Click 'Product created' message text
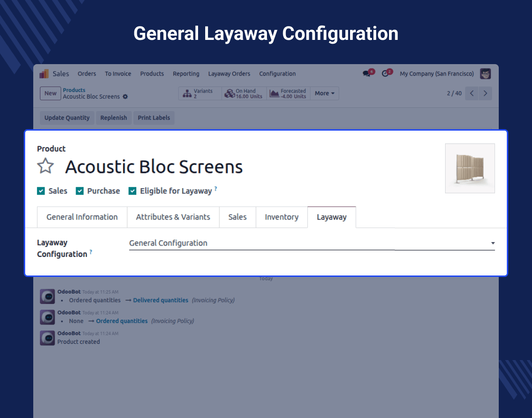The image size is (532, 418). pos(78,342)
